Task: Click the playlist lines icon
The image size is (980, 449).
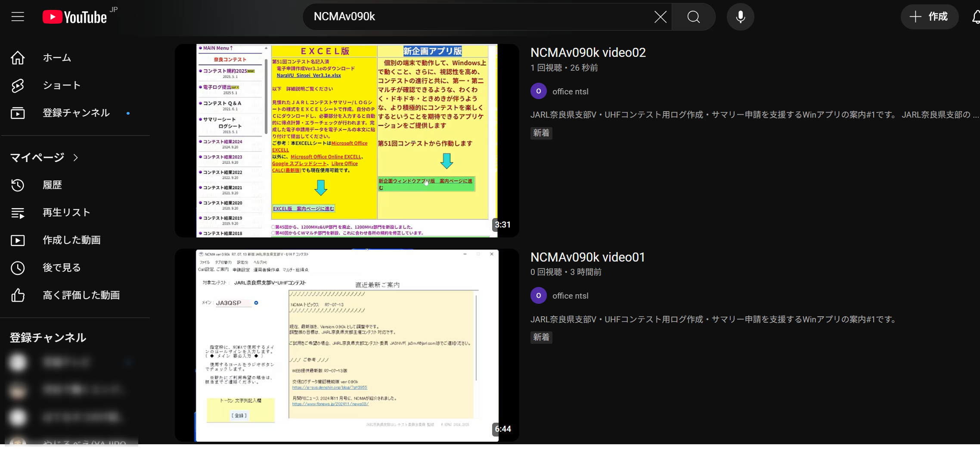Action: pos(18,213)
